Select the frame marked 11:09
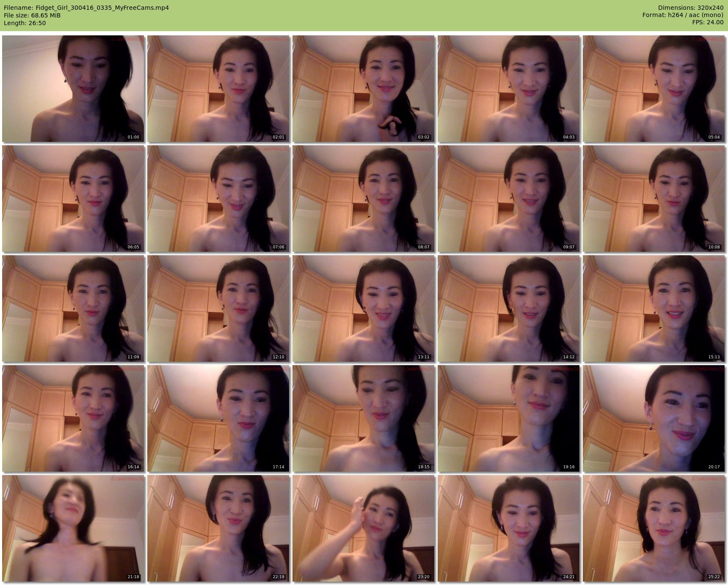The width and height of the screenshot is (728, 585). click(x=73, y=308)
